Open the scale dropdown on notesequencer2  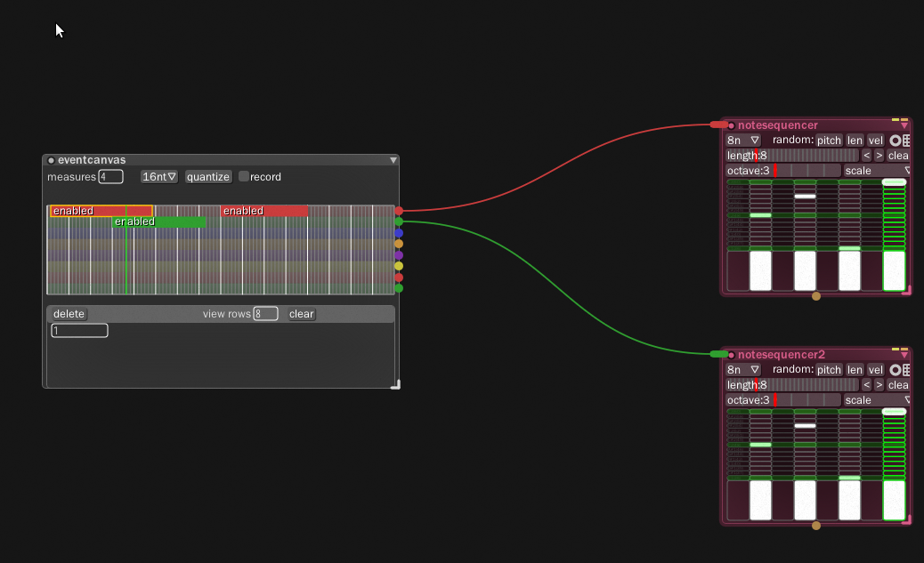pyautogui.click(x=877, y=400)
